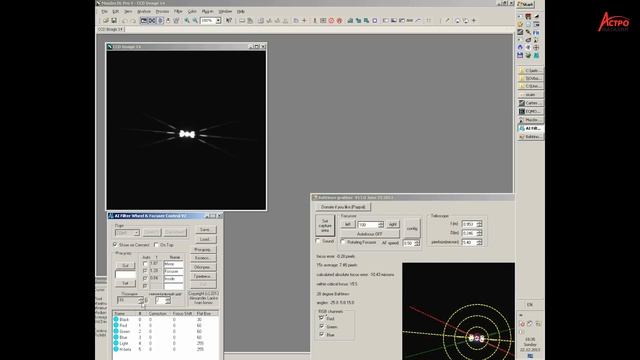Click the Zoom out magnifier icon
Screen dimensions: 640x360
pyautogui.click(x=195, y=20)
